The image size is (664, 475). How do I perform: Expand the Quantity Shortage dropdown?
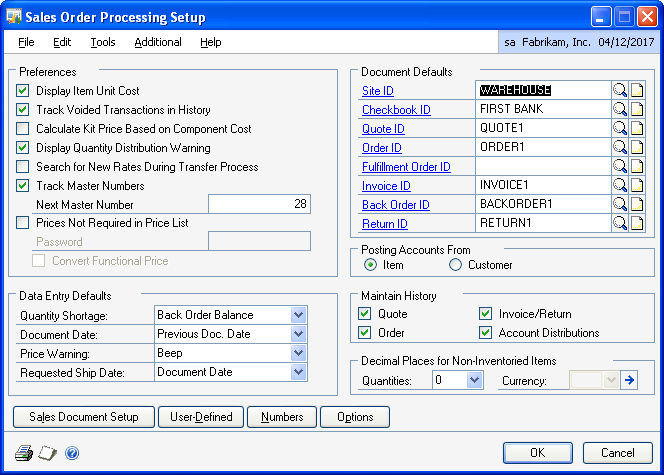(x=299, y=315)
